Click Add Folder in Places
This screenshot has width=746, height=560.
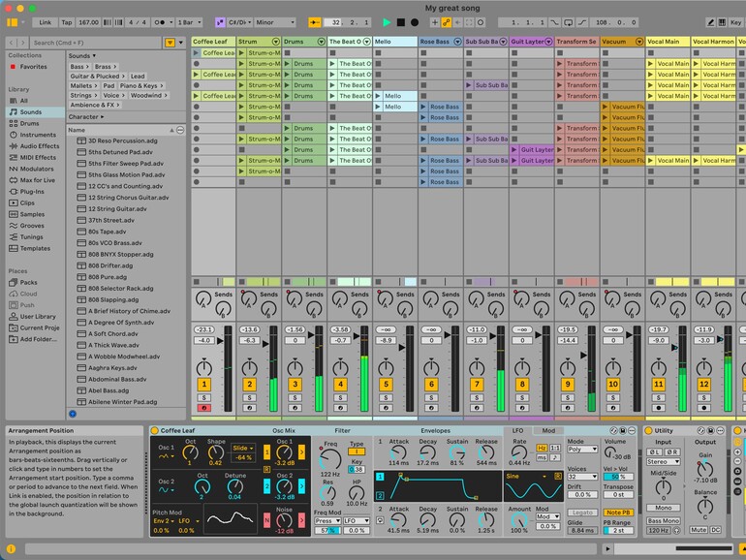(38, 339)
